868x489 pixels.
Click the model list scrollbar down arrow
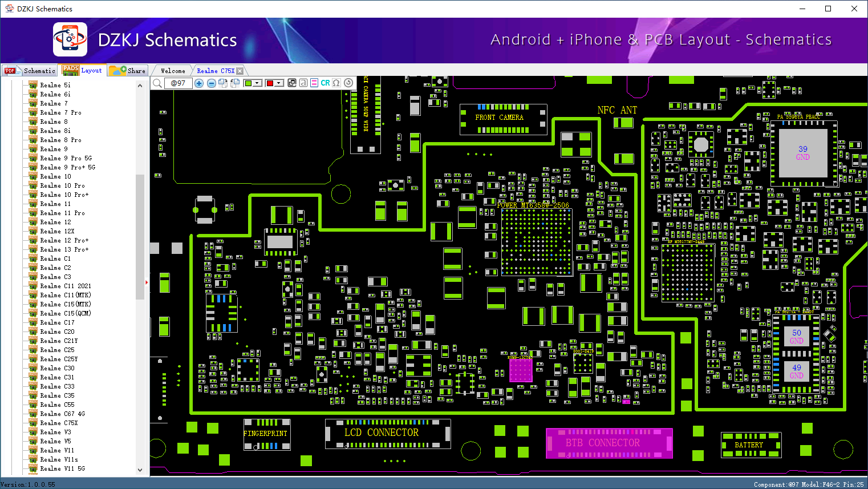click(x=140, y=470)
